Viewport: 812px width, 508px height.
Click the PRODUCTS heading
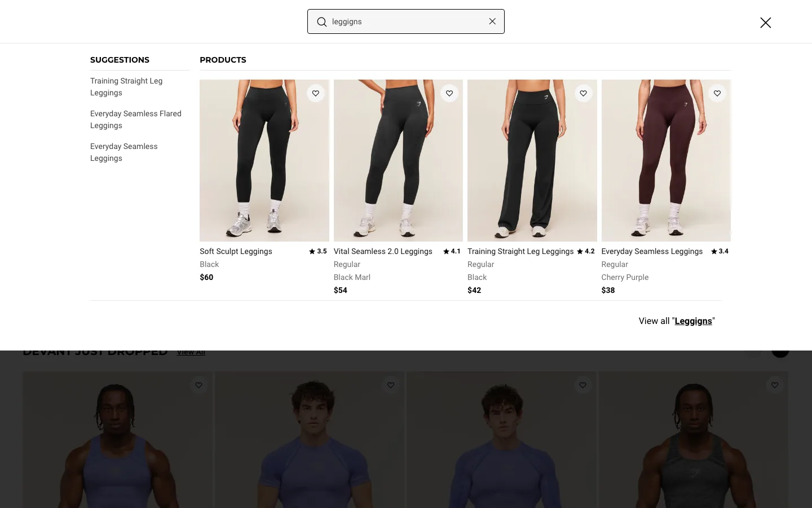coord(223,60)
